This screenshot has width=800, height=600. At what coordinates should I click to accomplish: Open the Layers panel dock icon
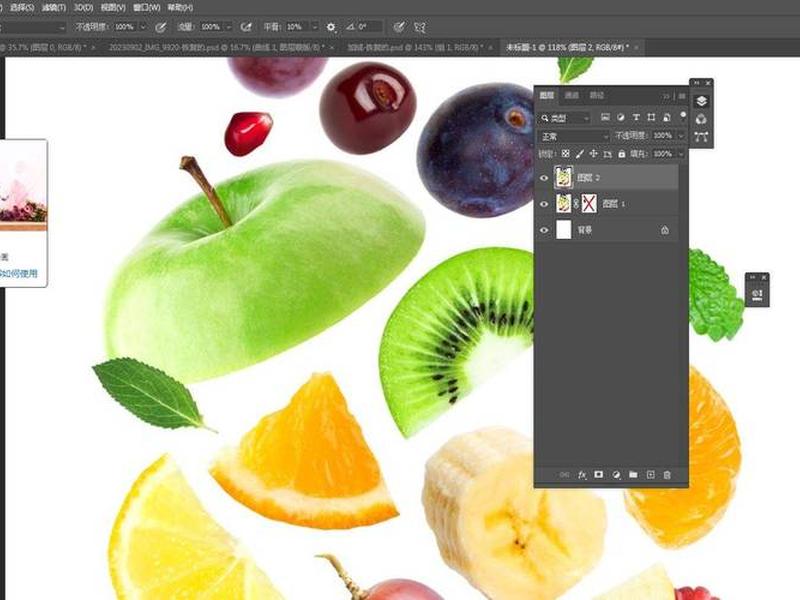pyautogui.click(x=702, y=101)
